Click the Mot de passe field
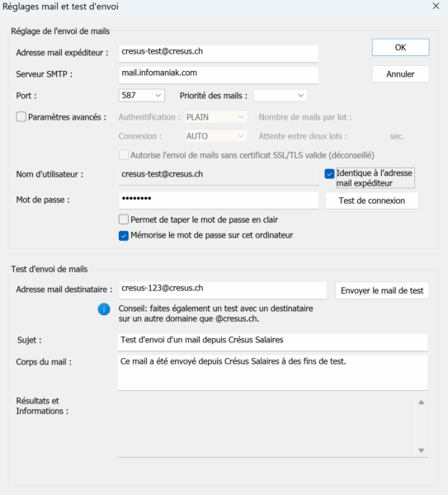448x495 pixels. pyautogui.click(x=219, y=200)
